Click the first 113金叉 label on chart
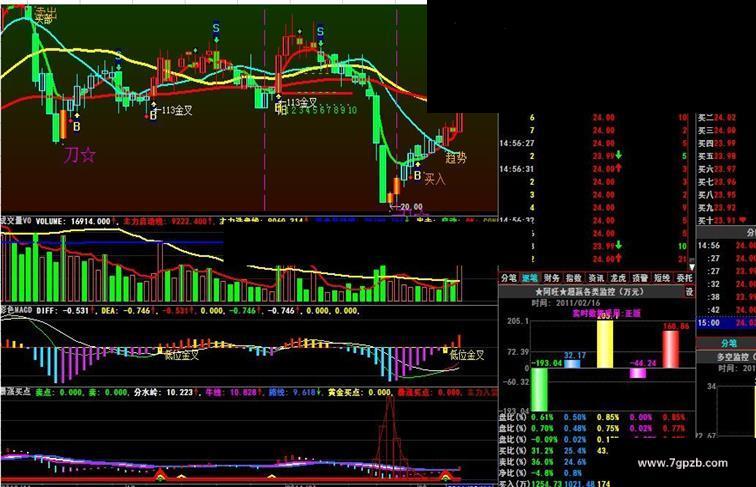The image size is (756, 487). coord(177,110)
